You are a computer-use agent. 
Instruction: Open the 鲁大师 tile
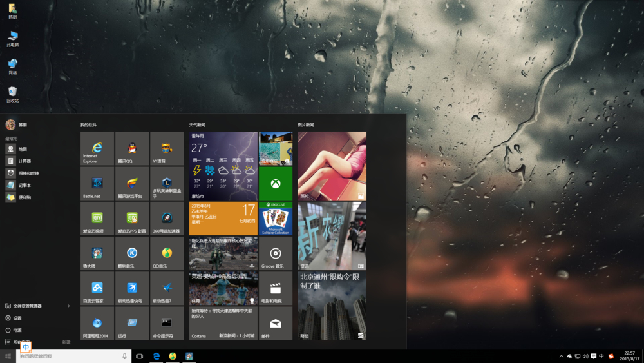click(97, 253)
